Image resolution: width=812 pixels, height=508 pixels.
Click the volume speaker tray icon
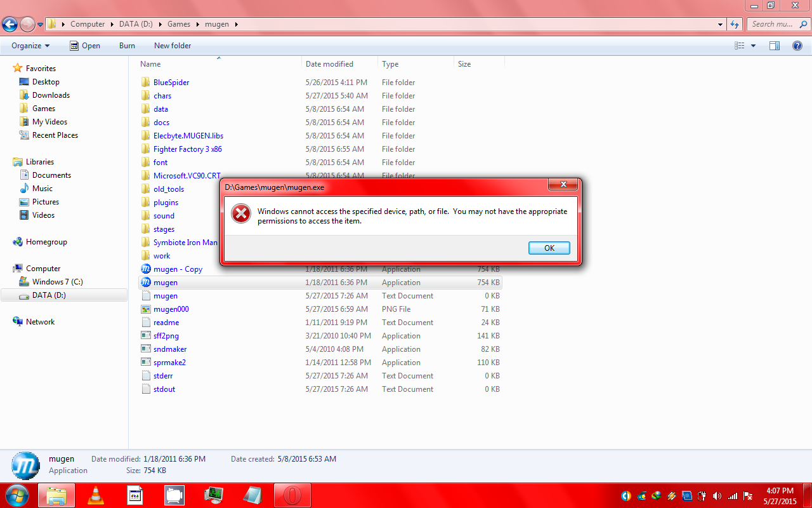pos(717,496)
